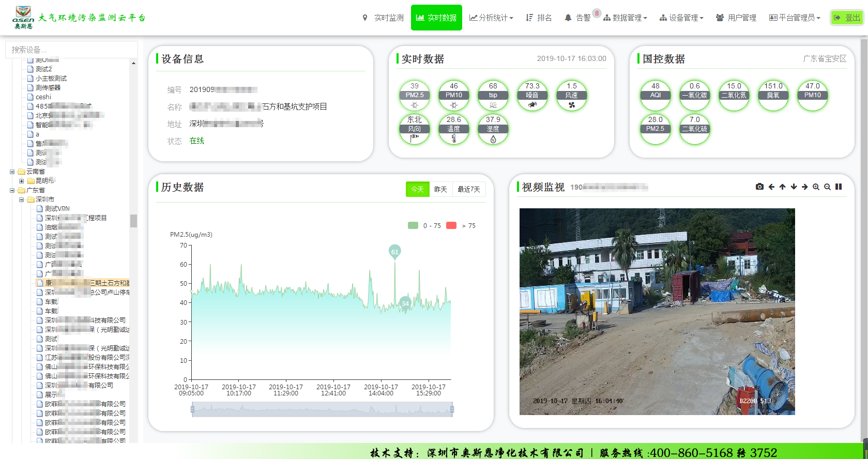Open the 实时监测 map view
The width and height of the screenshot is (868, 459).
click(383, 18)
